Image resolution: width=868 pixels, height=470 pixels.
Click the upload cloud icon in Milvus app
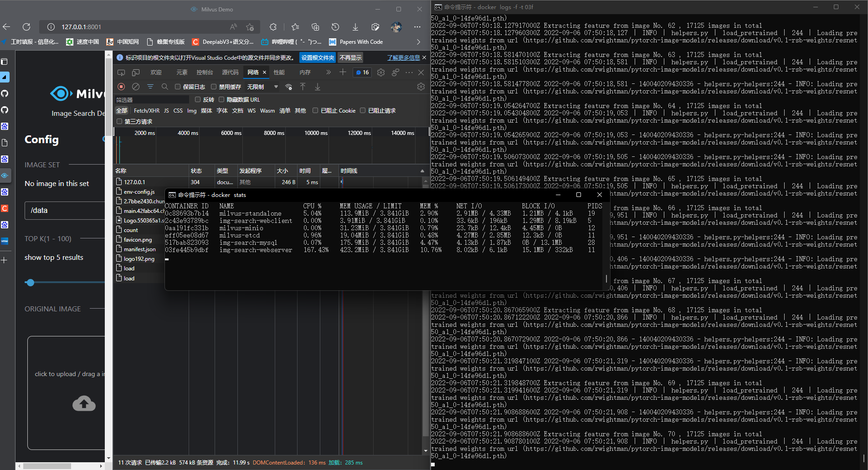[84, 403]
